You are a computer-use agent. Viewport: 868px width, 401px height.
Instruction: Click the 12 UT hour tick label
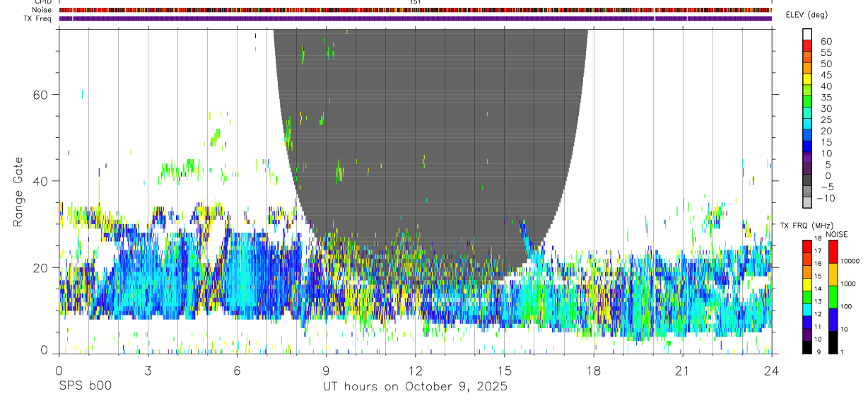pos(416,371)
